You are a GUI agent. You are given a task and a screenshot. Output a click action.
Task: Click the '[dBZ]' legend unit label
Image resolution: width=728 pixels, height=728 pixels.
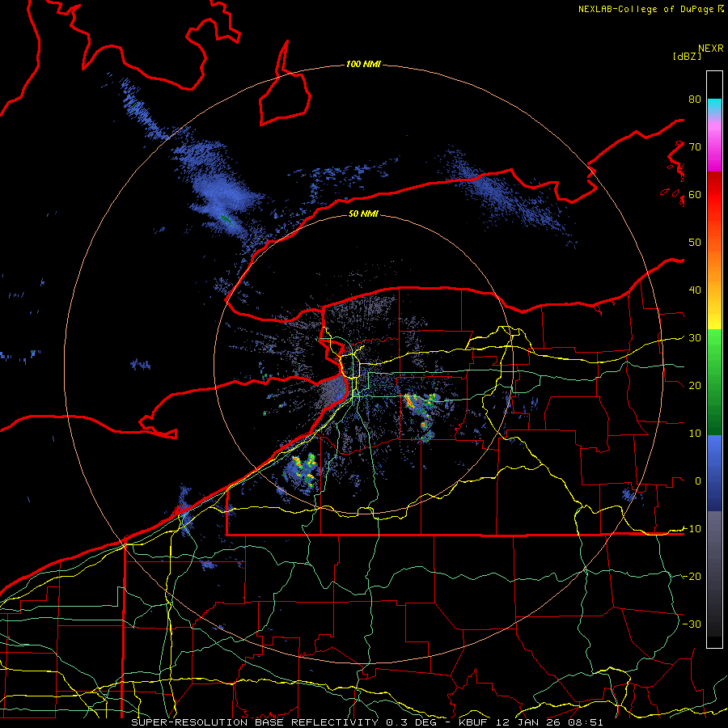[x=687, y=56]
